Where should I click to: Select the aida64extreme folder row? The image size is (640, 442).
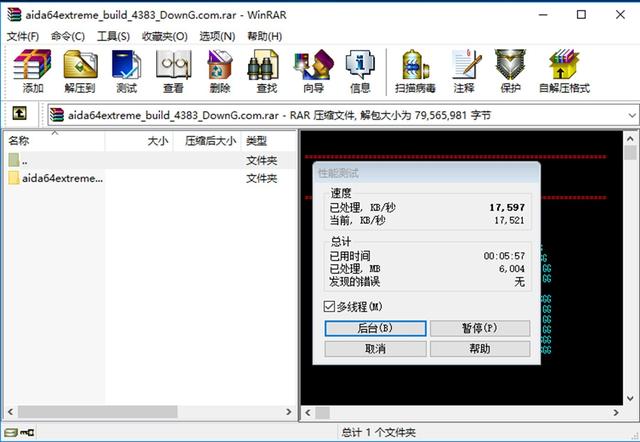click(151, 178)
